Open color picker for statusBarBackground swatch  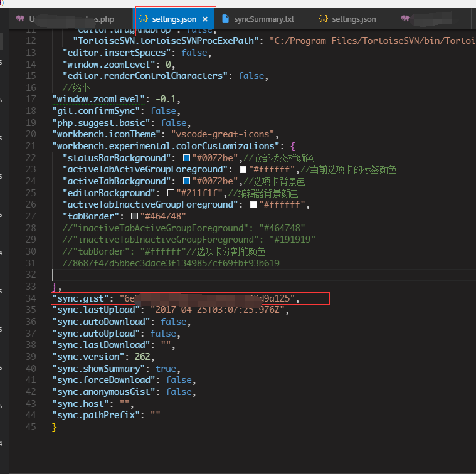click(186, 158)
